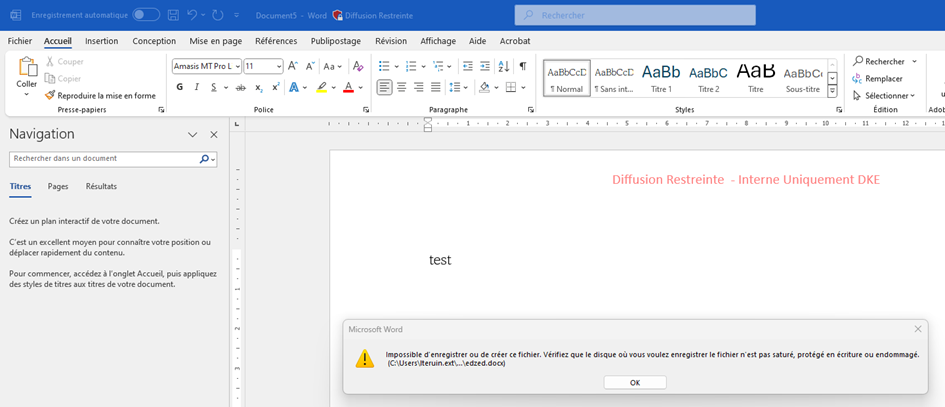This screenshot has height=407, width=945.
Task: Apply italic formatting with I icon
Action: (197, 88)
